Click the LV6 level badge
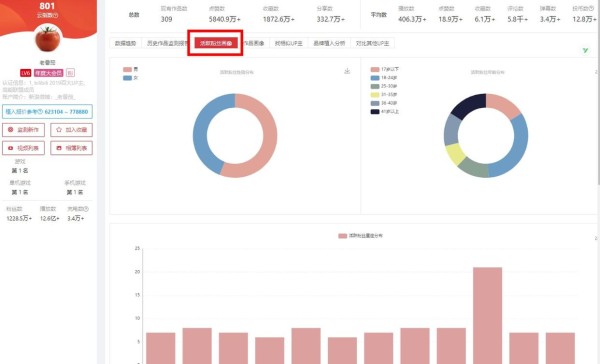This screenshot has width=600, height=364. coord(26,73)
